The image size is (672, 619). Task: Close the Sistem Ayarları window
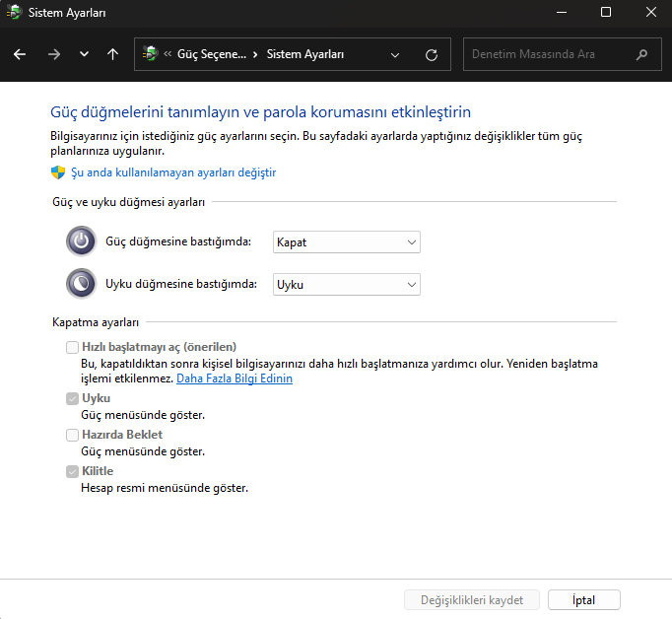pos(651,13)
